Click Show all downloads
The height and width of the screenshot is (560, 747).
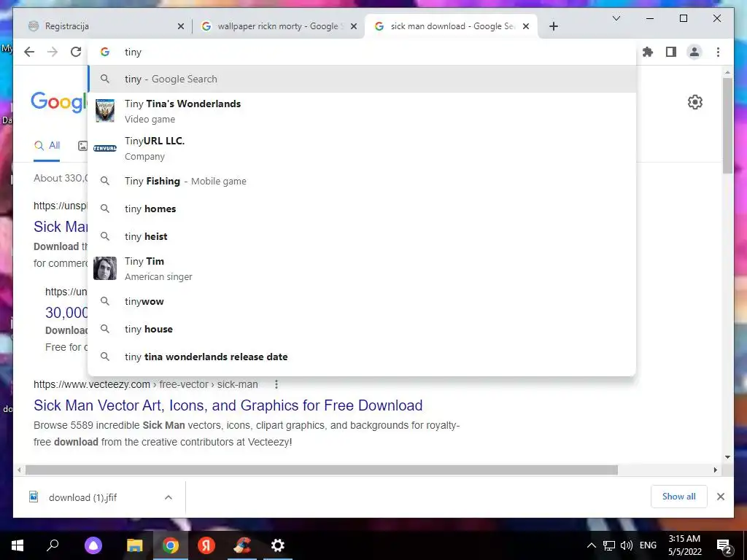679,497
